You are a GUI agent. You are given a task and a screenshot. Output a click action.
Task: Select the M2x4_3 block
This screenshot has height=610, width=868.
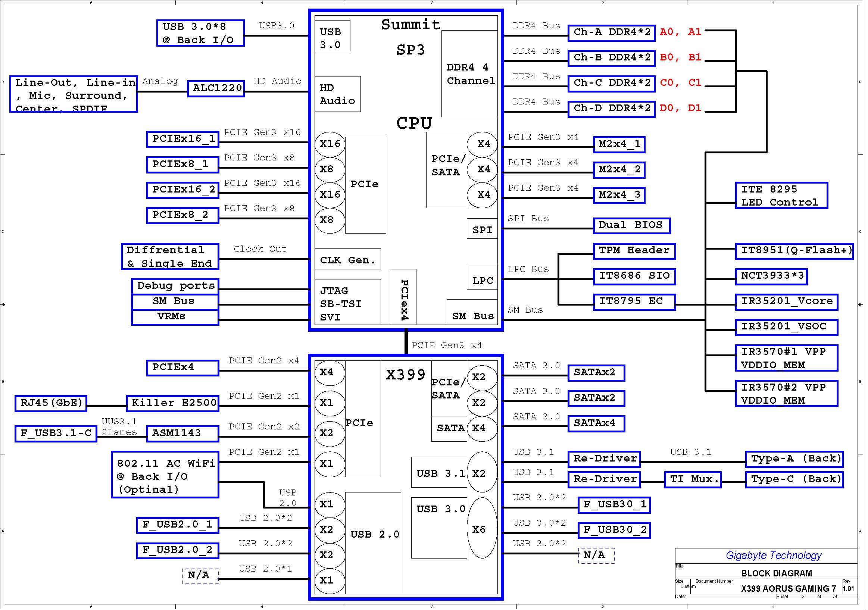[619, 195]
